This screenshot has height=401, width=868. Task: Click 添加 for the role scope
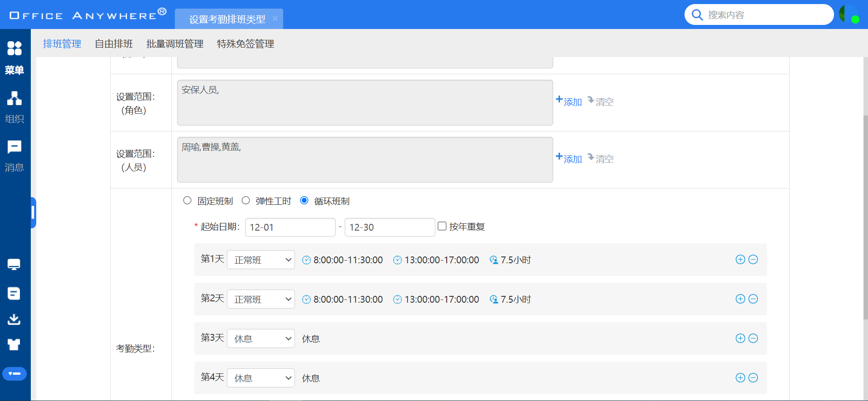click(x=569, y=101)
